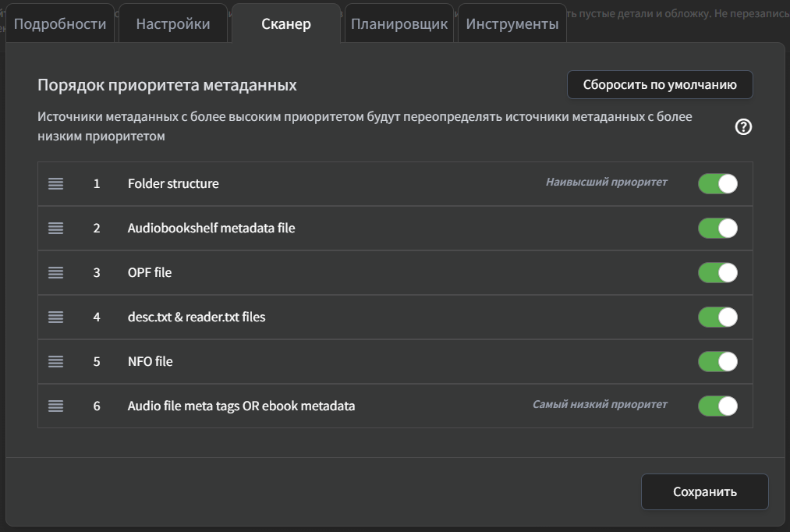Click drag handle for Audiobookshelf metadata file
The image size is (790, 532).
(x=55, y=229)
